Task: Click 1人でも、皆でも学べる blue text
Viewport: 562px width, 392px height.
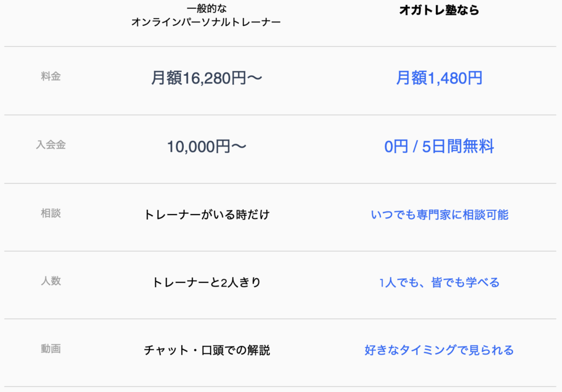Action: coord(440,282)
